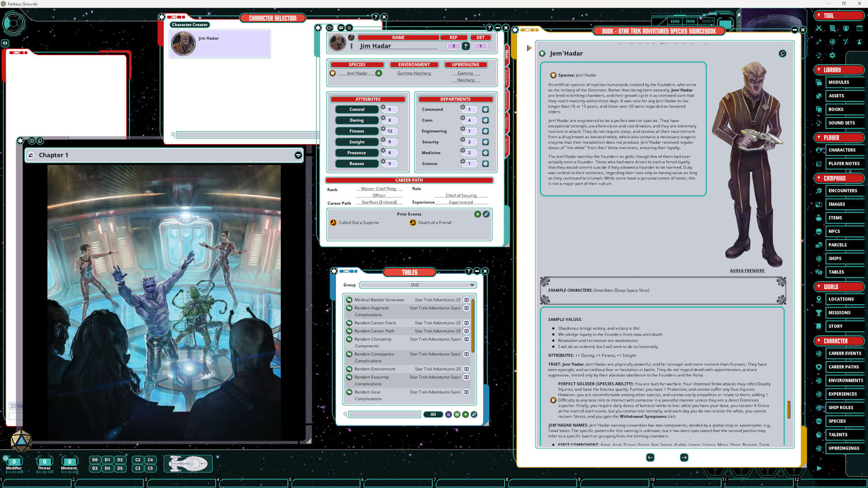Toggle the D0 dice difficulty button
Image resolution: width=868 pixels, height=488 pixels.
pos(95,460)
